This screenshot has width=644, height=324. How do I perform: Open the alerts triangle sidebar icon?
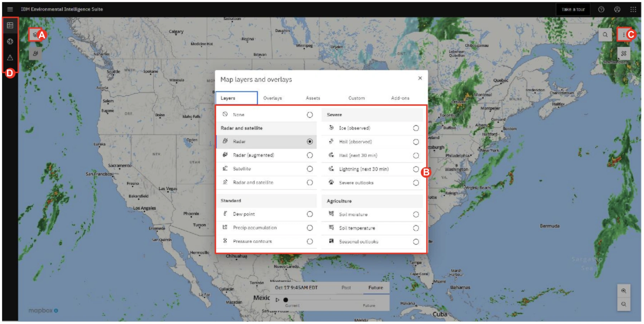pyautogui.click(x=10, y=57)
